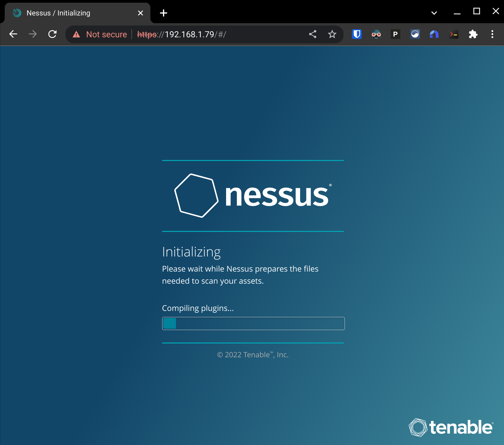504x445 pixels.
Task: Click the Initializing heading text
Action: point(191,252)
